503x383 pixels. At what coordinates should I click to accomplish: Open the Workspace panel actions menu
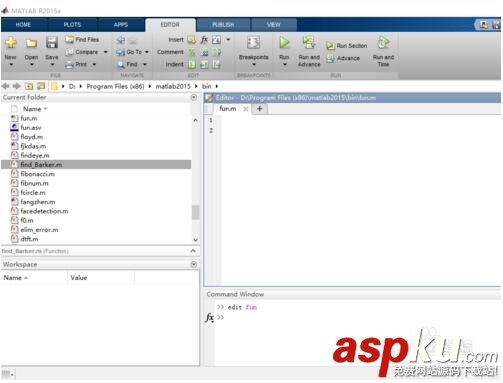point(194,264)
